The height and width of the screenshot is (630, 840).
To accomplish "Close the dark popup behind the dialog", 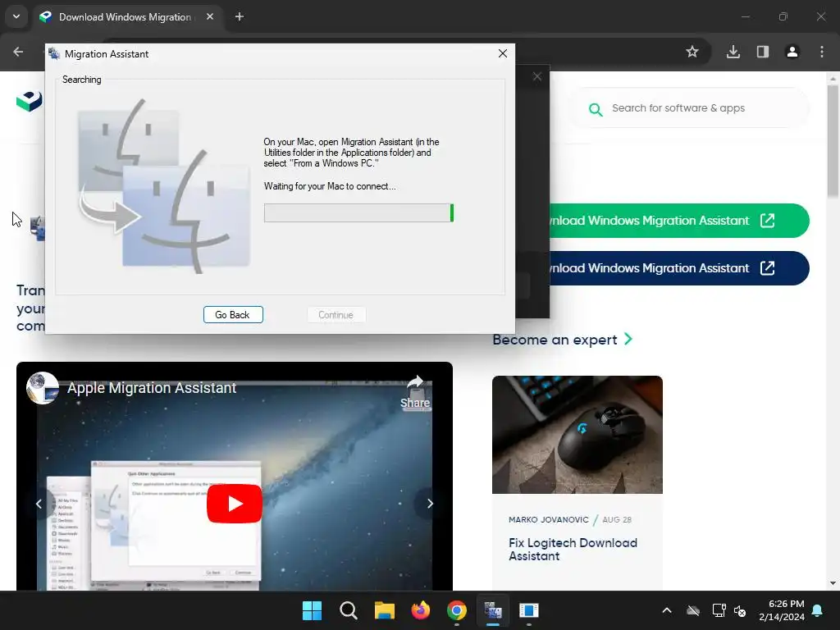I will pyautogui.click(x=537, y=76).
